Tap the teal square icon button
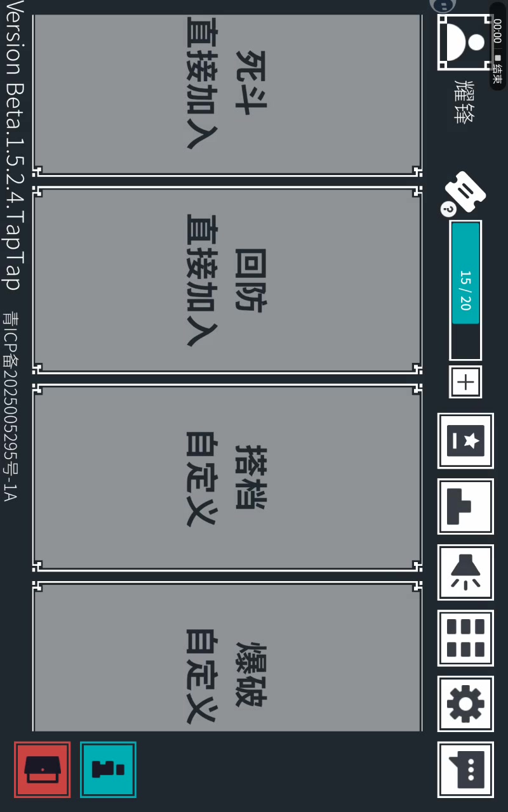Image resolution: width=508 pixels, height=812 pixels. pyautogui.click(x=108, y=769)
